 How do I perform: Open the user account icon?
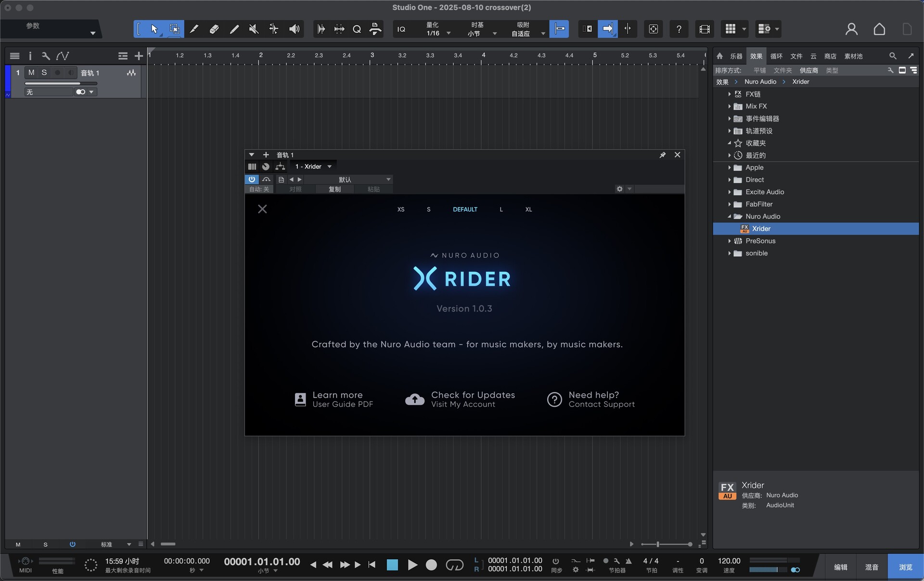[851, 29]
